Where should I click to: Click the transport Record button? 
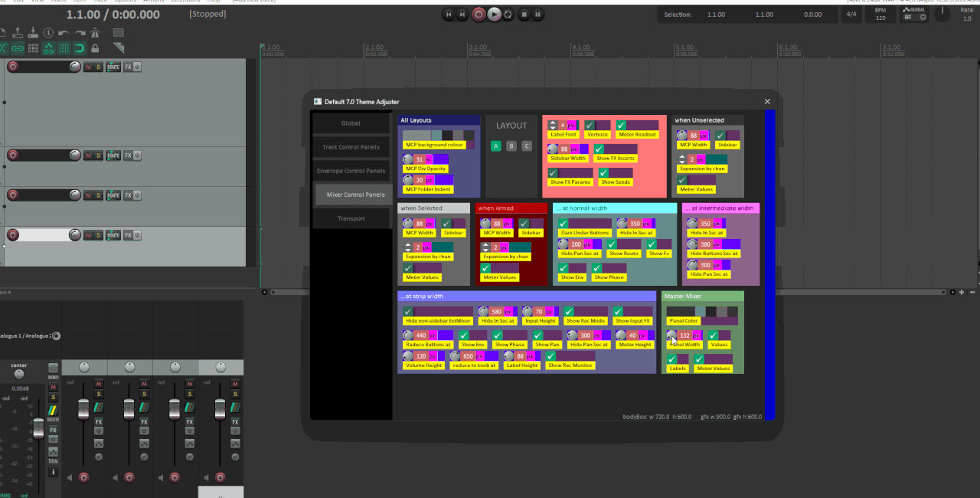coord(479,14)
